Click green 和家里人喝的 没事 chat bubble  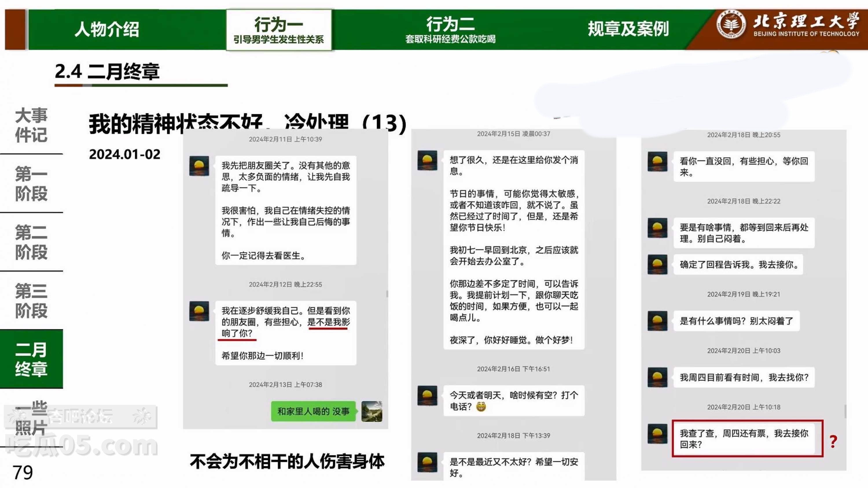point(313,411)
